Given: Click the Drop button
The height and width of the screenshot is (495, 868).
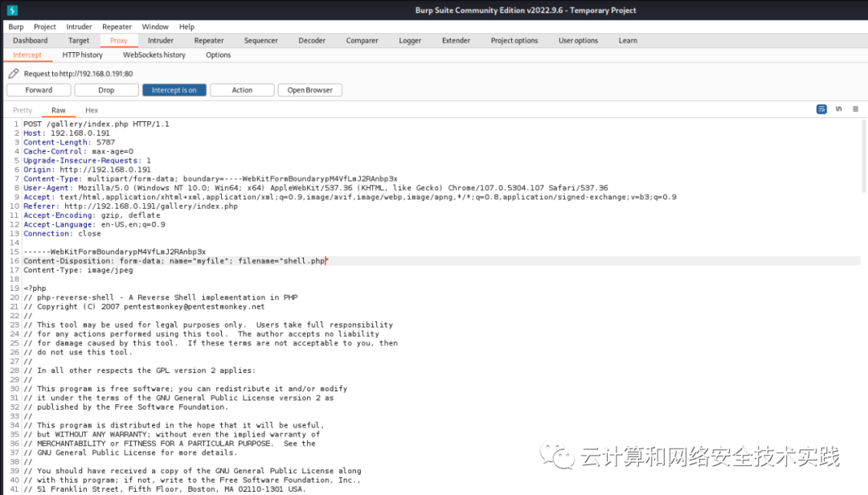Looking at the screenshot, I should 106,90.
